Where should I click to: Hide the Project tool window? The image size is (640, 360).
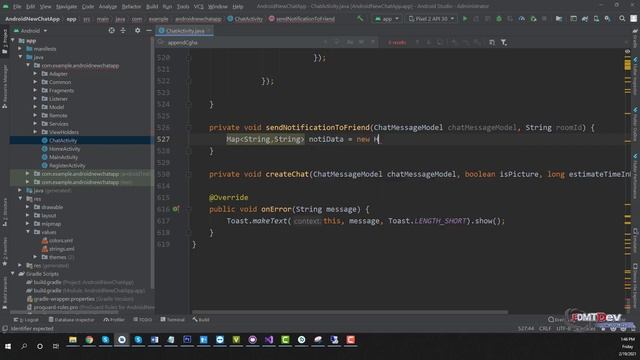pos(149,31)
